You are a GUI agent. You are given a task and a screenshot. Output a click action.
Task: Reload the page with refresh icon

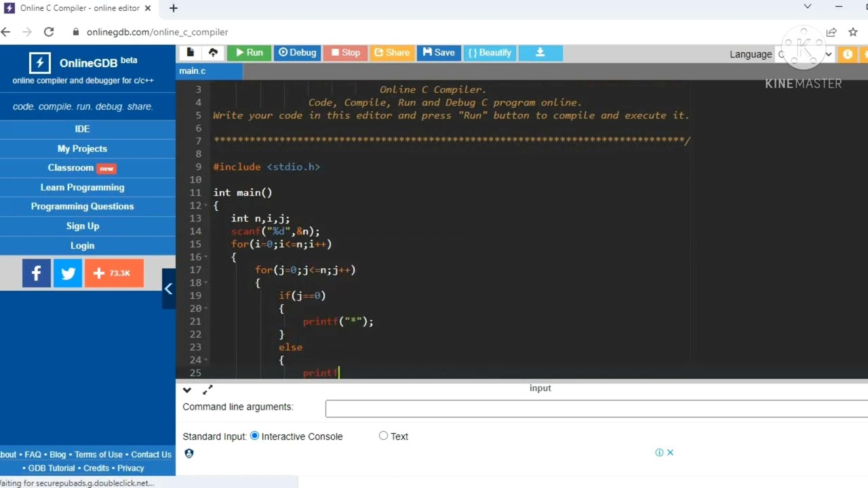click(x=49, y=32)
